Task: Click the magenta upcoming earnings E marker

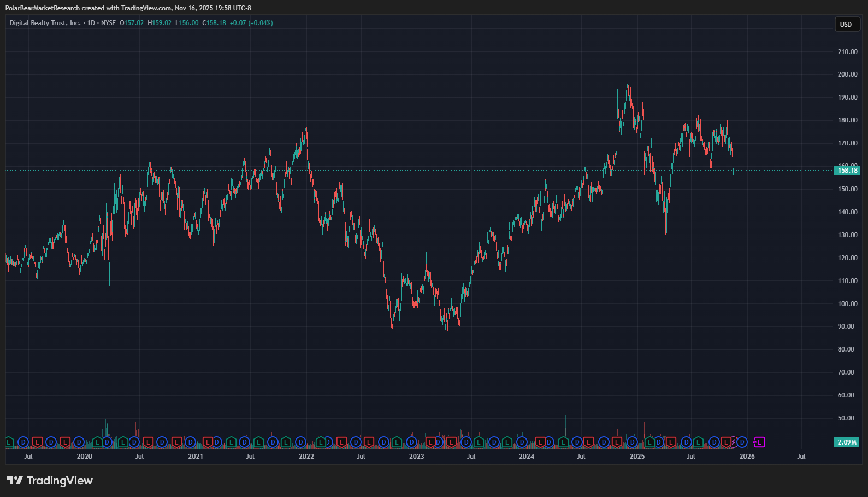Action: click(759, 442)
